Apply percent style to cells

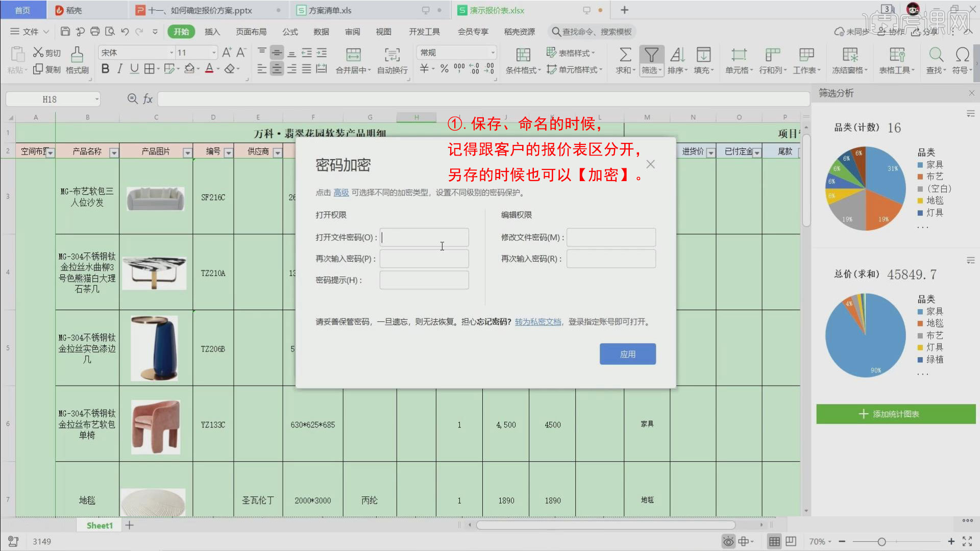pyautogui.click(x=445, y=69)
